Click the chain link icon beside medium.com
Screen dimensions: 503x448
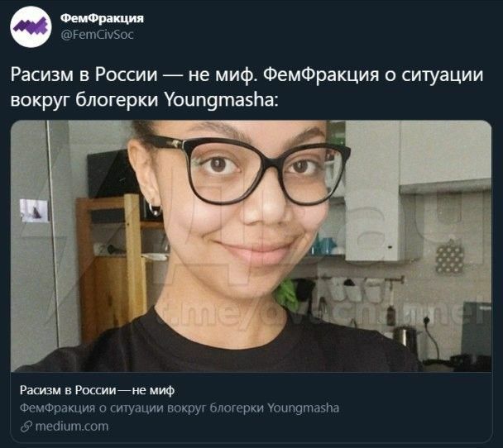pos(26,427)
